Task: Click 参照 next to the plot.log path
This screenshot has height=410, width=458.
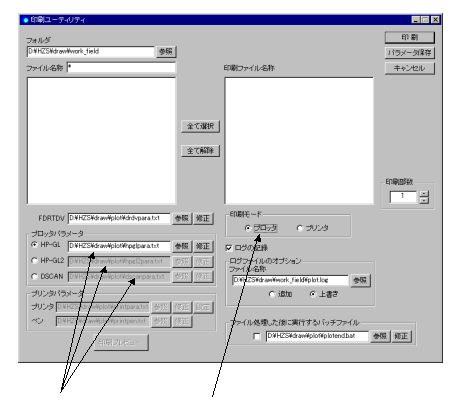Action: point(360,281)
